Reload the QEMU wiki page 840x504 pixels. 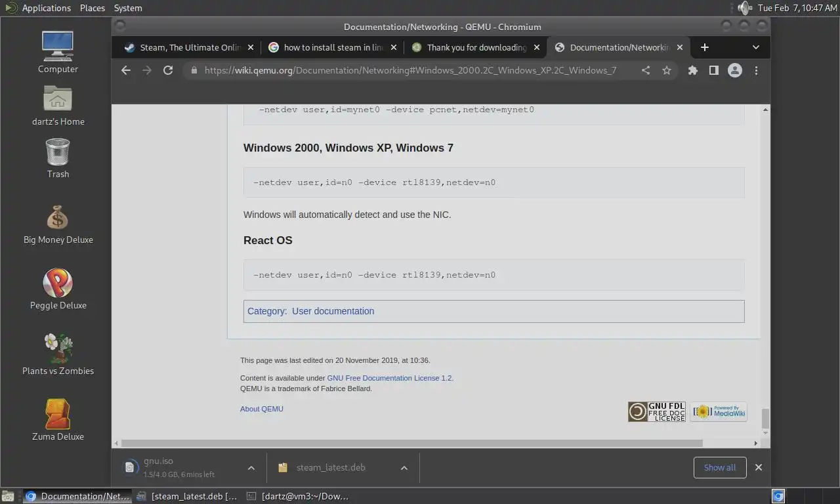(x=168, y=70)
